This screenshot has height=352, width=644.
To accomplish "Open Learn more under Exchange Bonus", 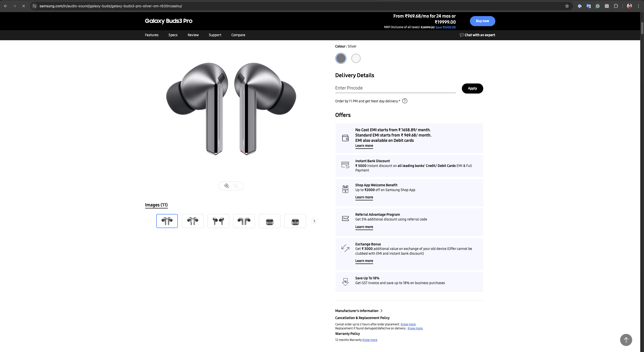I will [x=364, y=261].
